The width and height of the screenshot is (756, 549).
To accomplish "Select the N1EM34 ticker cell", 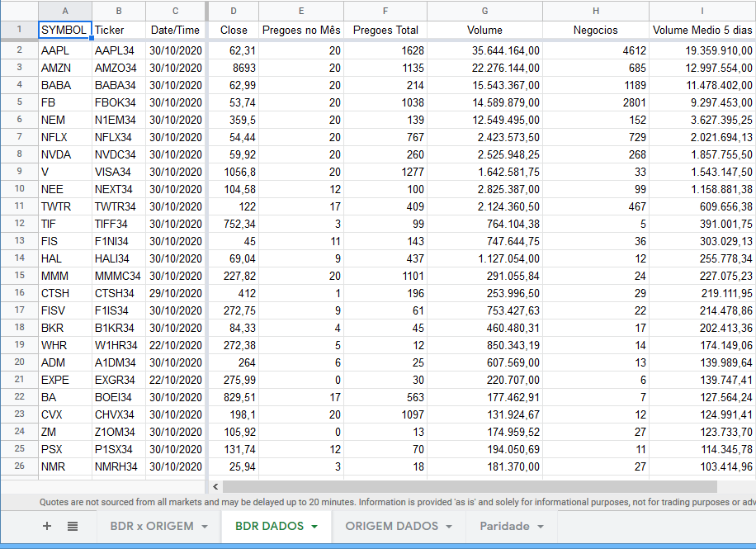I will (x=119, y=120).
